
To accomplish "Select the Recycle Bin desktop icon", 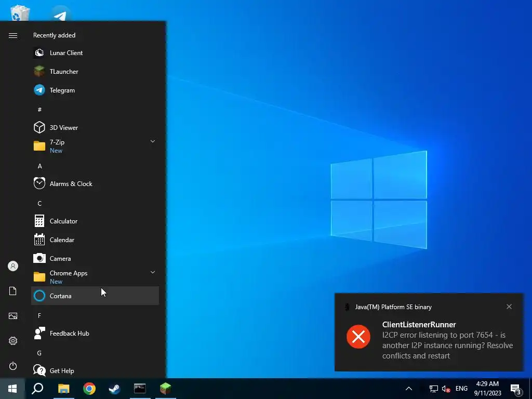I will click(x=20, y=13).
